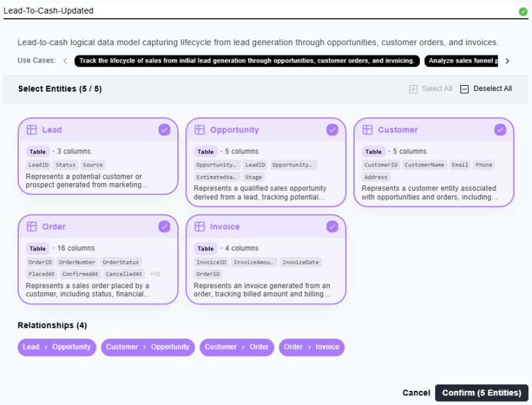Click the Select Entities (5 / 5) heading
532x405 pixels.
(60, 89)
